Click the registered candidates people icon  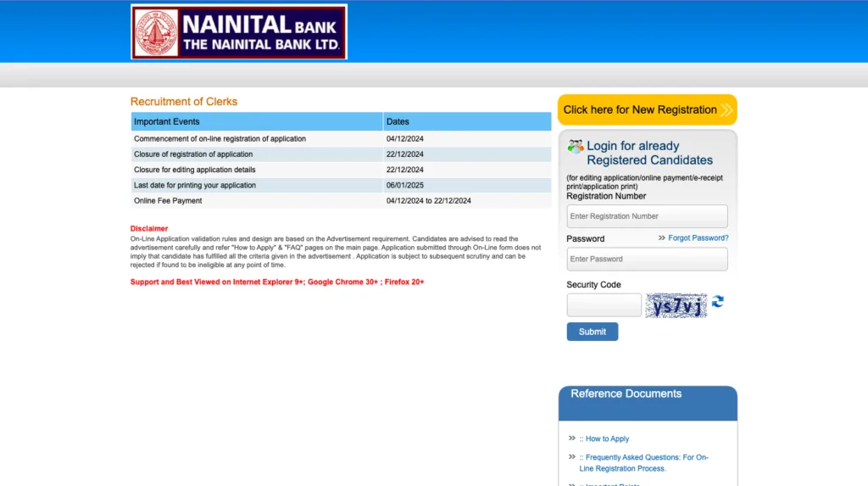[x=576, y=146]
